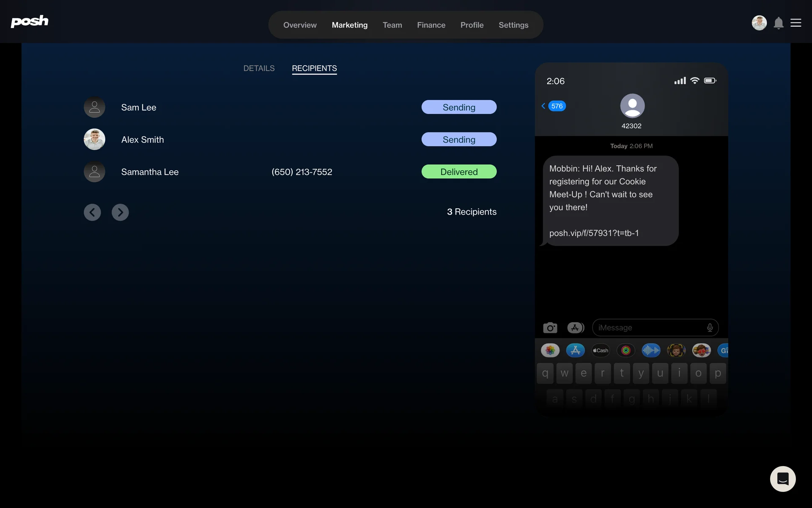Navigate to Settings
The height and width of the screenshot is (508, 812).
click(x=513, y=25)
